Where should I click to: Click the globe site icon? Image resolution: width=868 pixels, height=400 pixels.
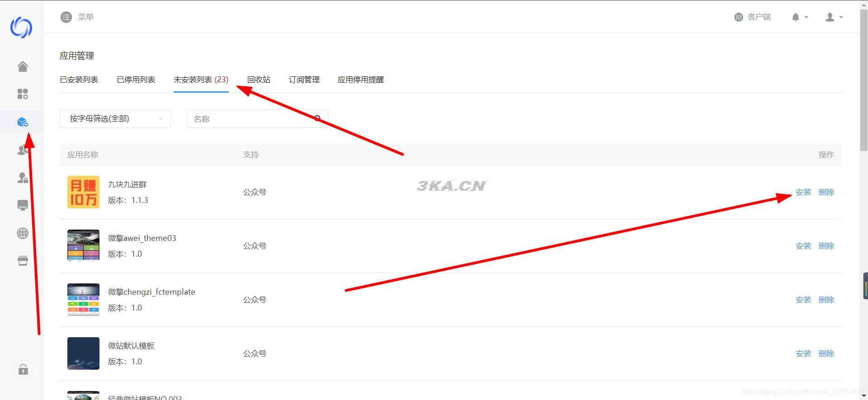(x=23, y=233)
